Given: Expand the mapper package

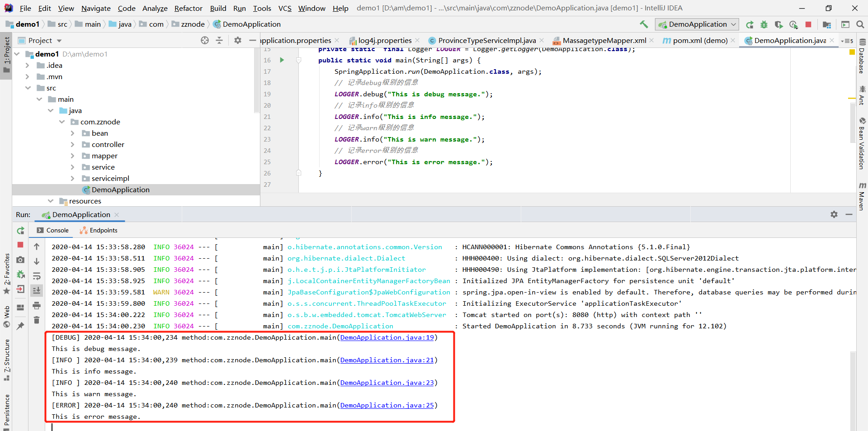Looking at the screenshot, I should point(72,156).
